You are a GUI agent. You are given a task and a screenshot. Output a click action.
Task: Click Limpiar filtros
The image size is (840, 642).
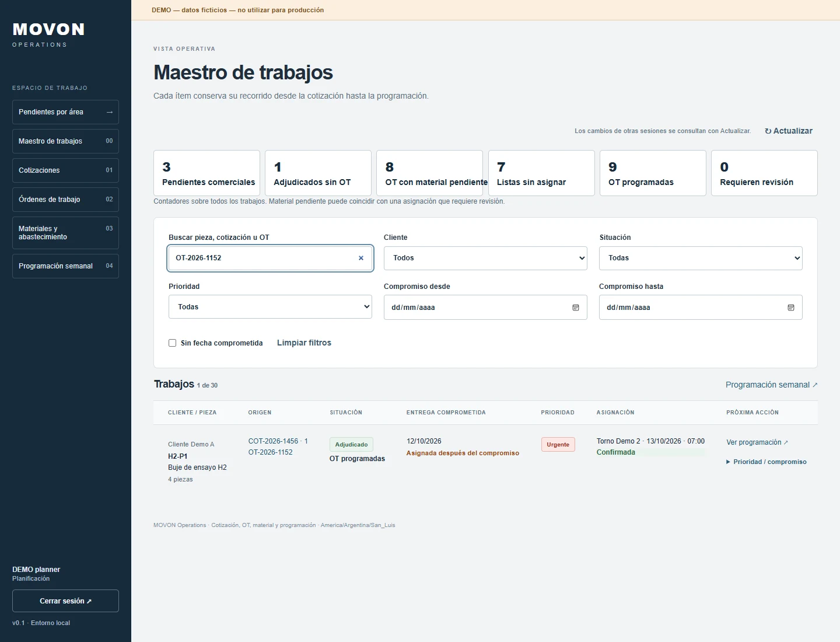[x=304, y=343]
